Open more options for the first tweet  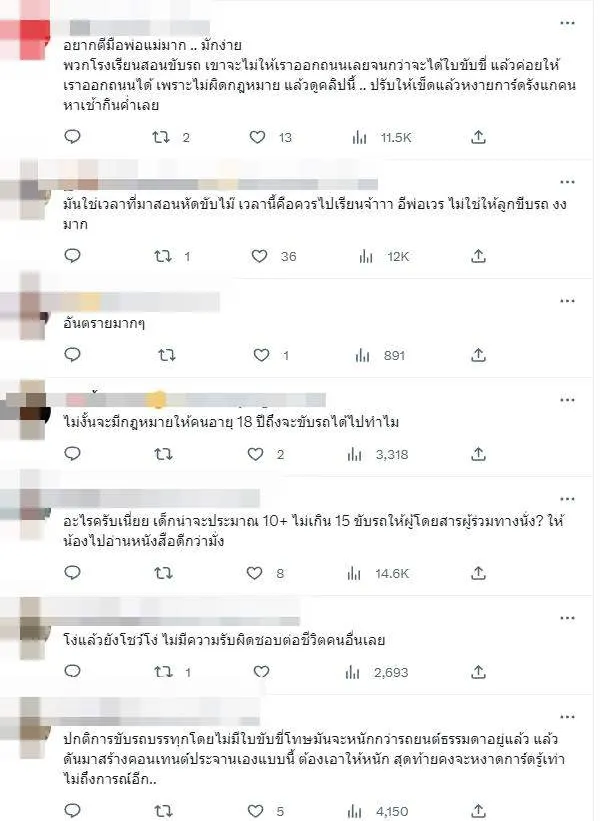568,23
